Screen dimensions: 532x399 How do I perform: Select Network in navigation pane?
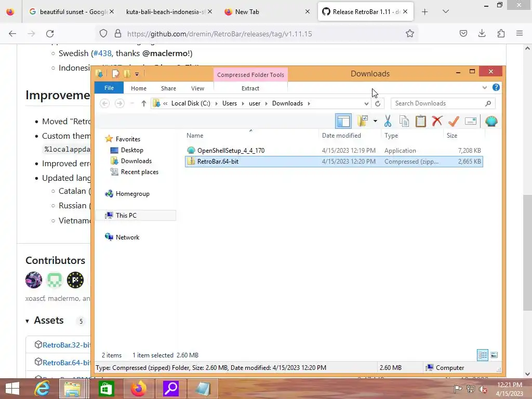click(127, 237)
